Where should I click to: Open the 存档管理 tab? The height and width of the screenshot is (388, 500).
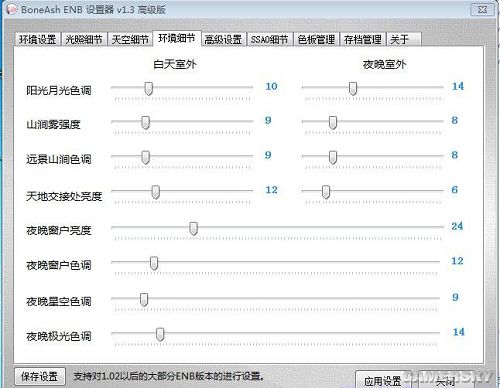pyautogui.click(x=363, y=39)
